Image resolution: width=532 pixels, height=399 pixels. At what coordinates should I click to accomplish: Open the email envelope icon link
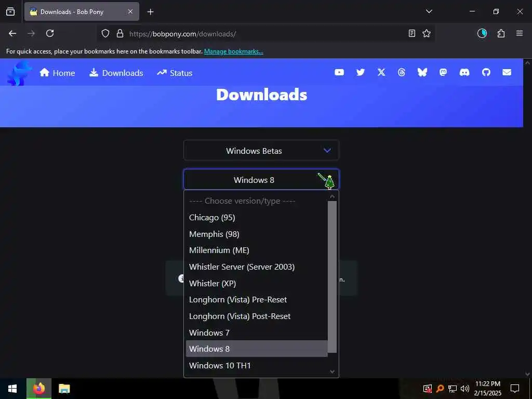tap(507, 72)
